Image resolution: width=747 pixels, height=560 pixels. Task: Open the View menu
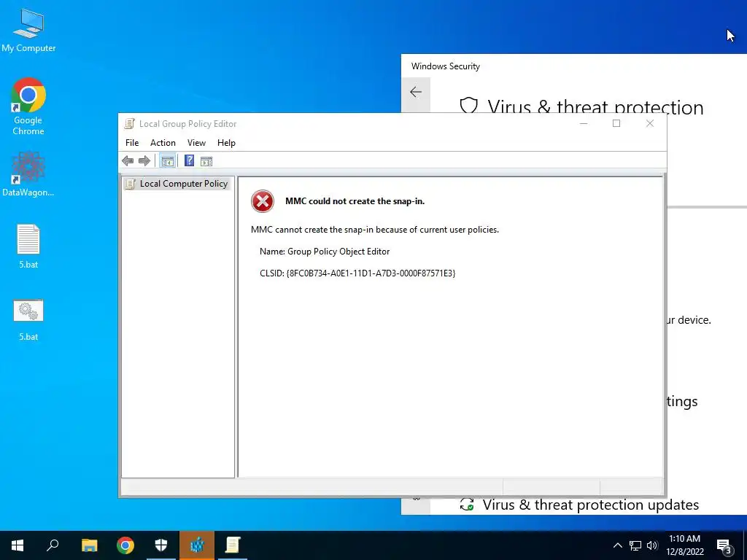pyautogui.click(x=196, y=143)
